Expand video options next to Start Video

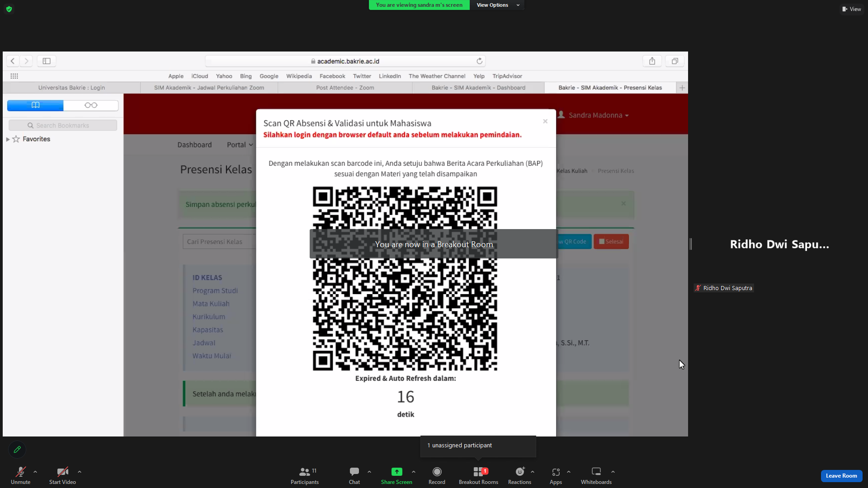click(80, 472)
